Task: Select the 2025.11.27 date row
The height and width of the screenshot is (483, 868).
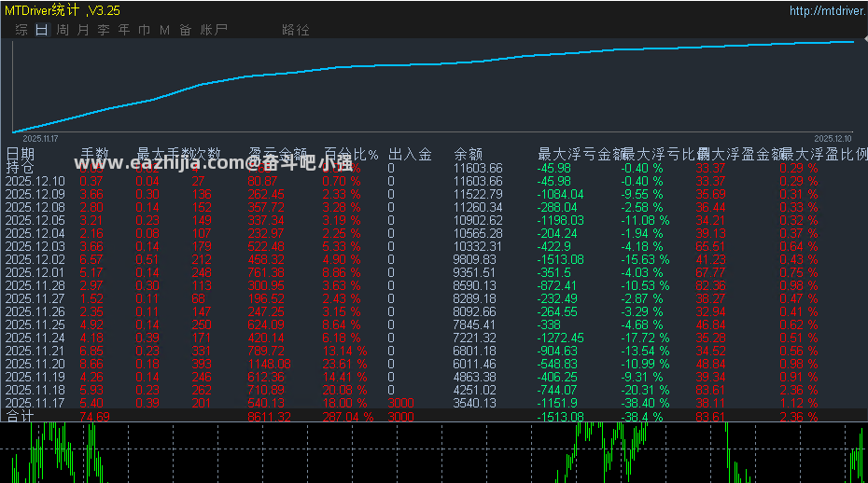Action: pos(35,298)
